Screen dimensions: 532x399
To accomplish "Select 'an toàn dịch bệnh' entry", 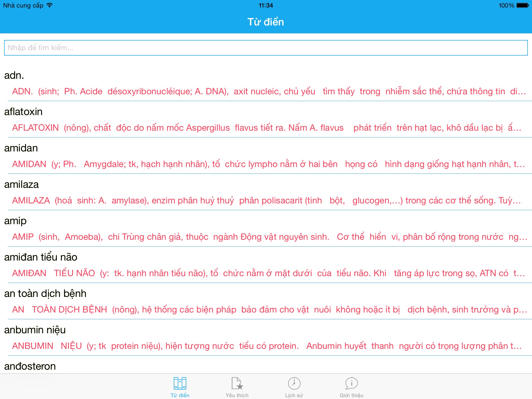I will coord(45,294).
